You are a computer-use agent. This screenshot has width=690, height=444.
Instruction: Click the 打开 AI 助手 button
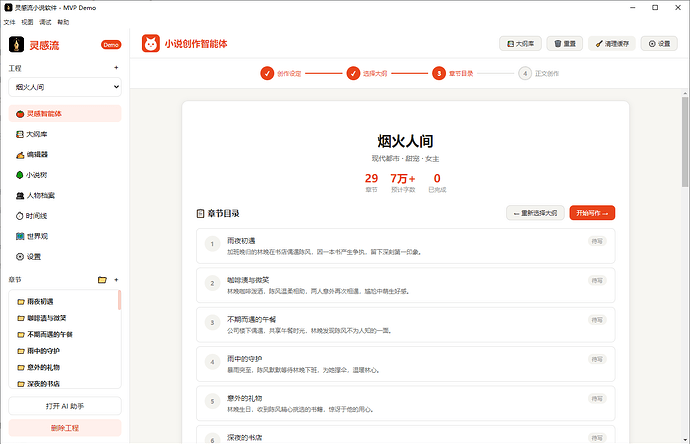pyautogui.click(x=65, y=406)
